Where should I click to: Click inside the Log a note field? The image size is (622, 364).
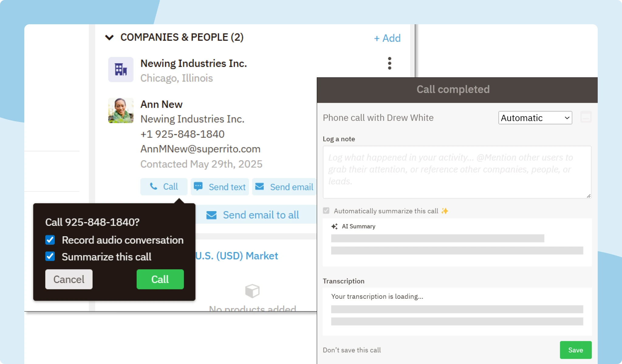pos(456,172)
